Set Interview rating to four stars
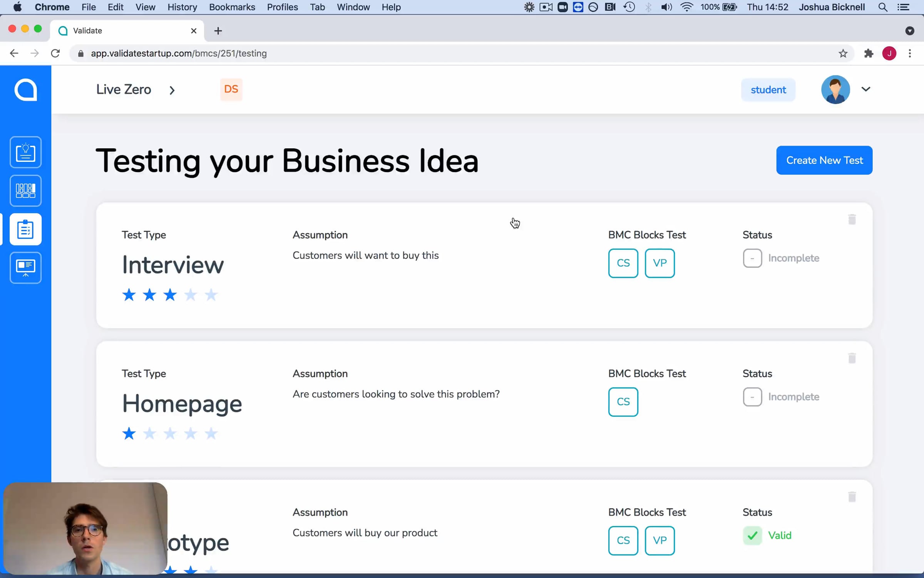Viewport: 924px width, 578px height. click(x=191, y=295)
